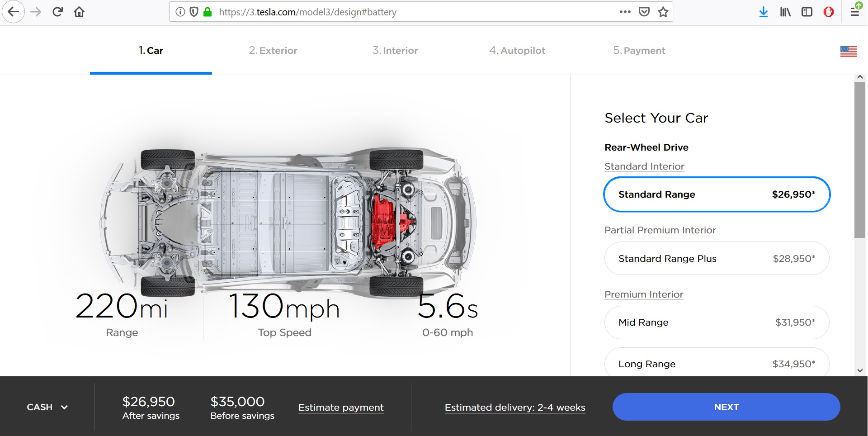The height and width of the screenshot is (436, 868).
Task: Open the Estimate payment link
Action: 341,408
